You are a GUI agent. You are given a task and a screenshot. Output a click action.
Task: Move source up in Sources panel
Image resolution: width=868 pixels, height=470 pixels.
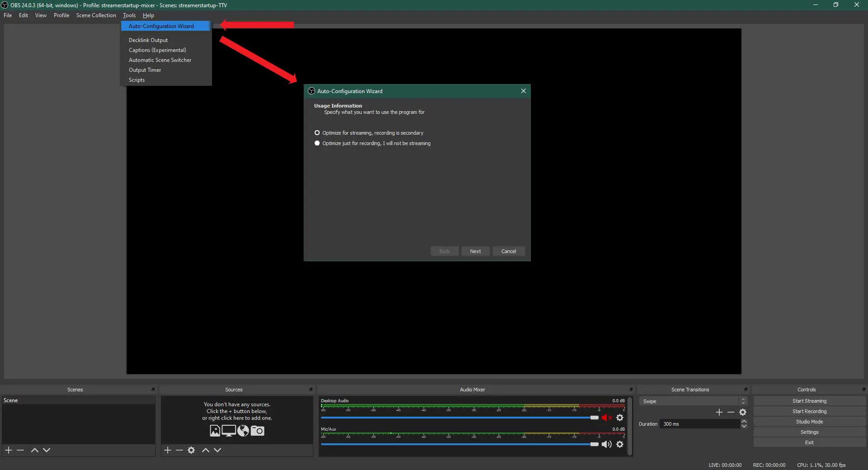[x=205, y=450]
